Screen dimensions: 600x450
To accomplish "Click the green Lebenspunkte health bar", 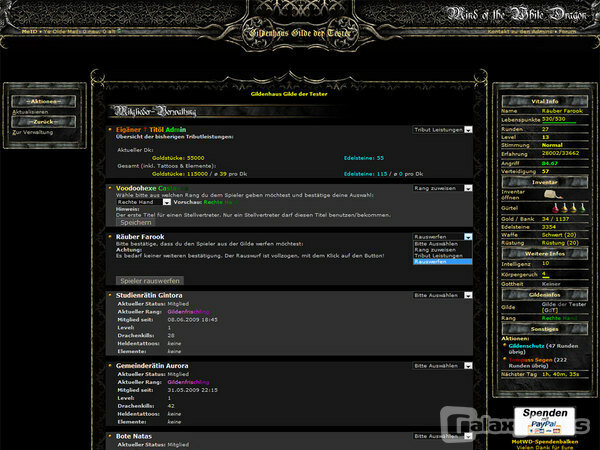I will [x=559, y=123].
